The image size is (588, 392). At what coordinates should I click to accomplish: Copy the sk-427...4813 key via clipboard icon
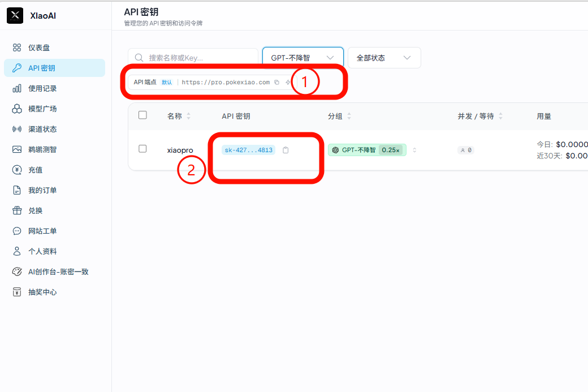[x=286, y=150]
